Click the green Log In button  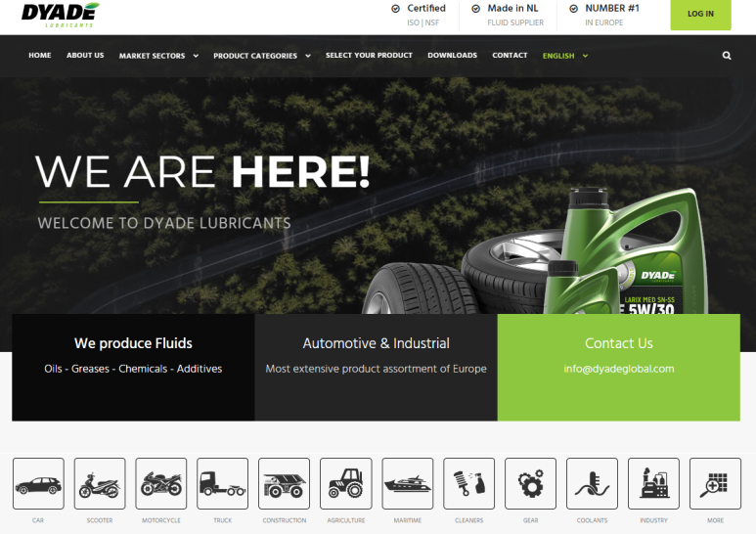[x=700, y=14]
